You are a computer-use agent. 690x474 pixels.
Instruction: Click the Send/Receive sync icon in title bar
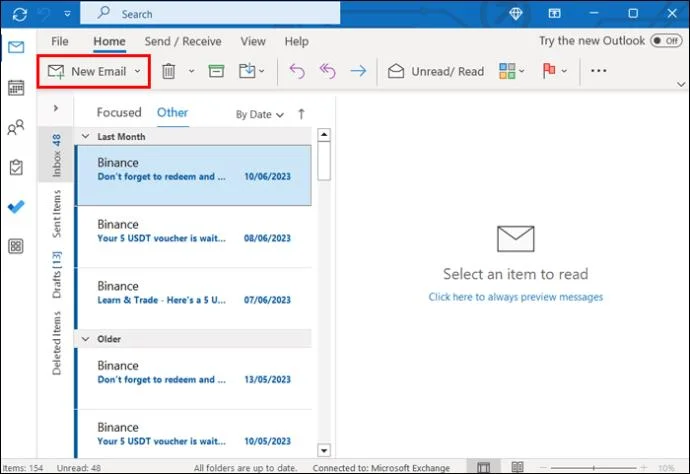point(20,14)
